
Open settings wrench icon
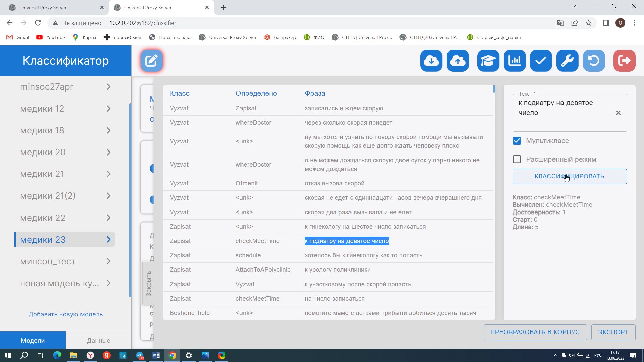[567, 61]
